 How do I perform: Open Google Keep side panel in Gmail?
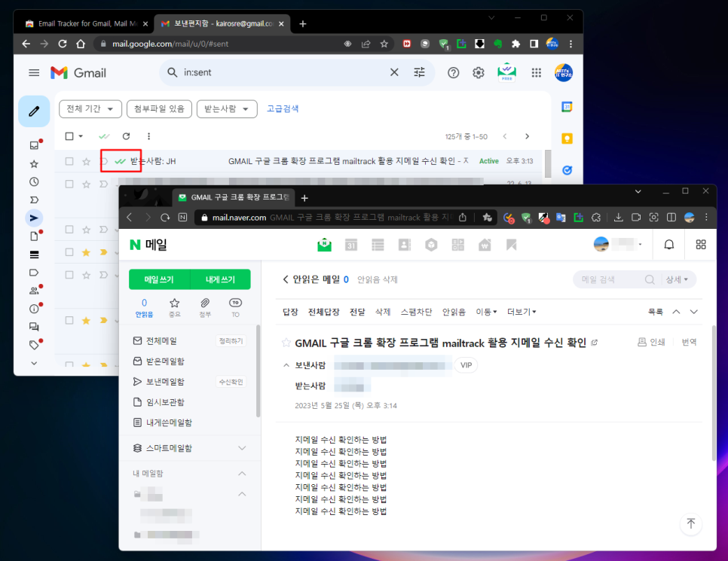coord(567,139)
